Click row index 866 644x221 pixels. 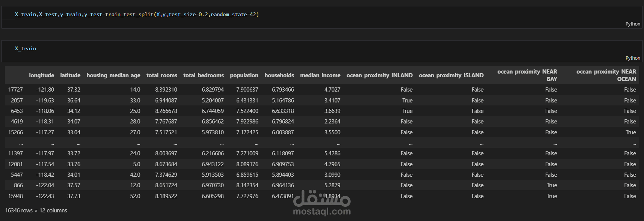[x=18, y=185]
